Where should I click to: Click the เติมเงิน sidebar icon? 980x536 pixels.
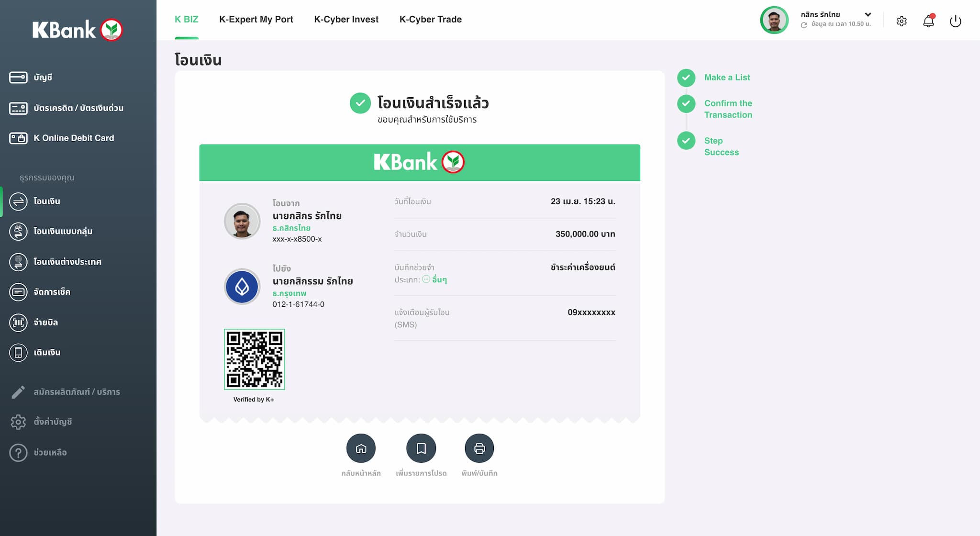click(17, 352)
